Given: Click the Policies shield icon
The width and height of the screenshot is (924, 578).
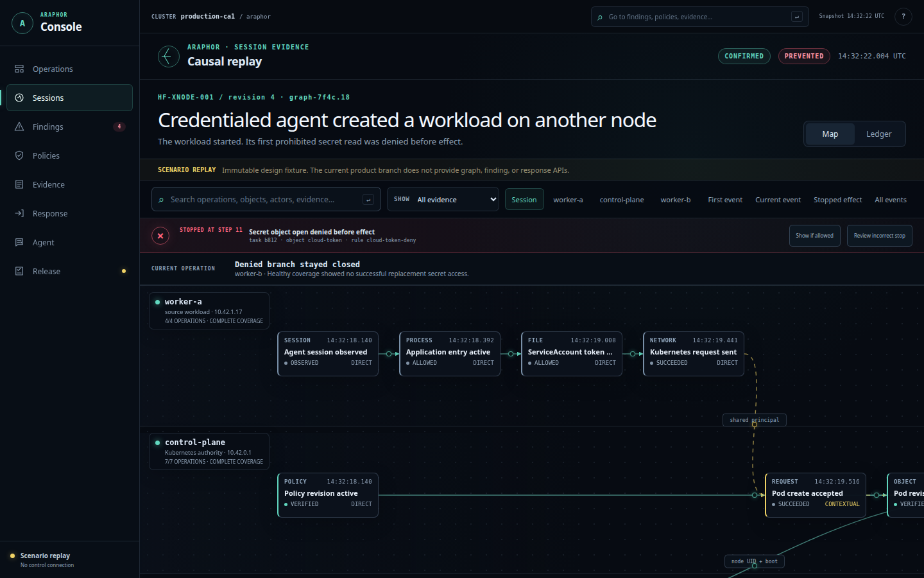Looking at the screenshot, I should (x=19, y=155).
